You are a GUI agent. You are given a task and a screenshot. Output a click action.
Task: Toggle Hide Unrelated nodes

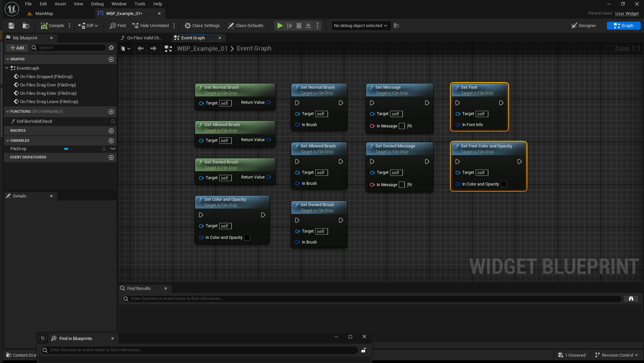click(151, 26)
